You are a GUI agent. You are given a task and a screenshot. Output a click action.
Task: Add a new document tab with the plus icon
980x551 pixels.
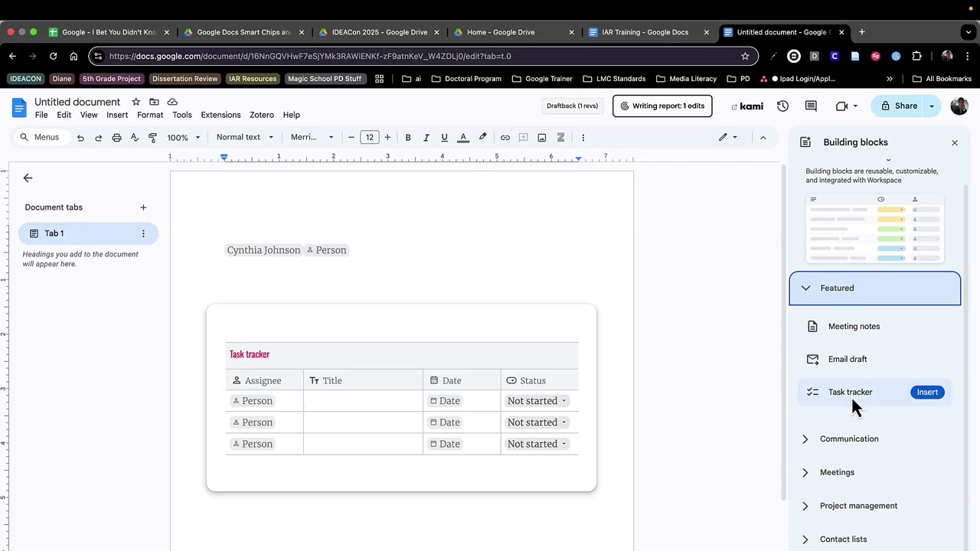pos(143,207)
